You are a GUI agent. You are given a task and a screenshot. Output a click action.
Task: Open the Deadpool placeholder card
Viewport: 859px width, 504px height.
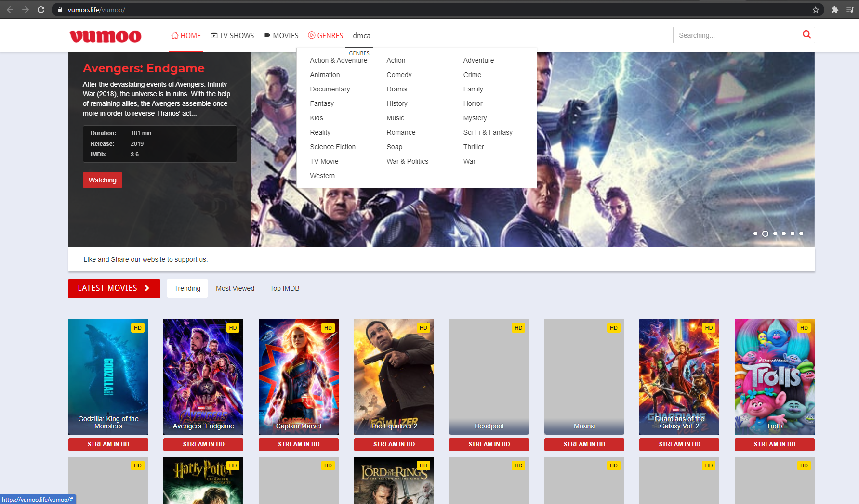489,377
